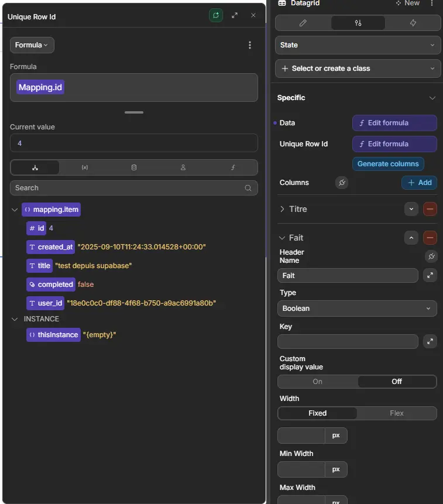
Task: Open Select or create a class dropdown
Action: click(358, 68)
